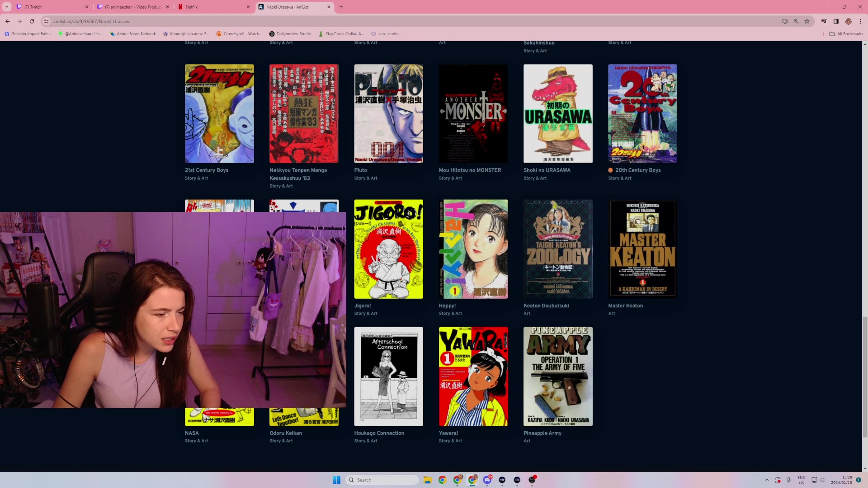868x488 pixels.
Task: Expand the system tray hidden icons chevron
Action: (x=766, y=480)
